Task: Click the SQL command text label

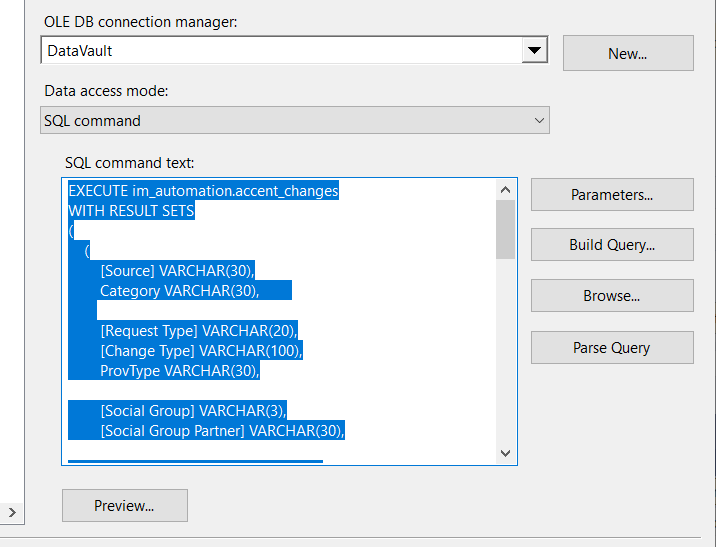Action: pyautogui.click(x=130, y=163)
